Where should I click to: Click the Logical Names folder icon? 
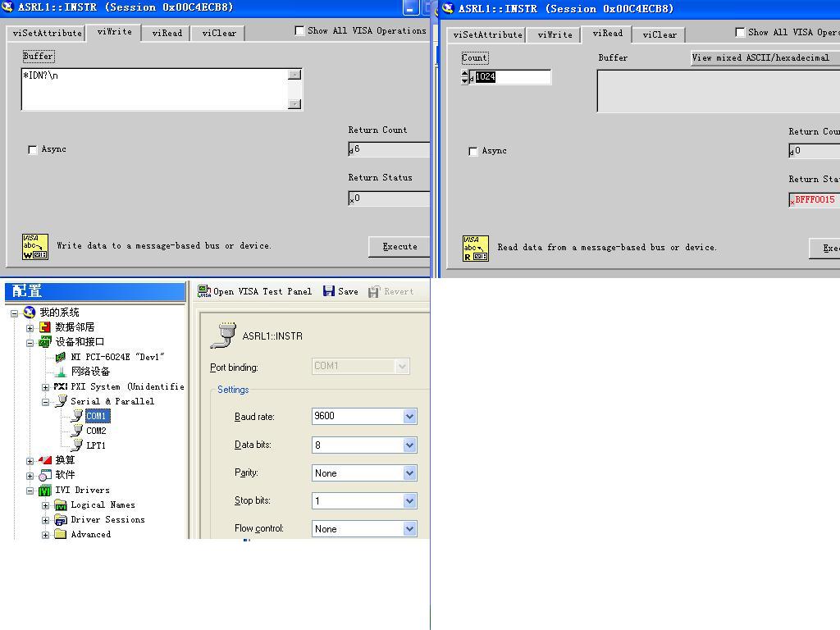pos(61,504)
